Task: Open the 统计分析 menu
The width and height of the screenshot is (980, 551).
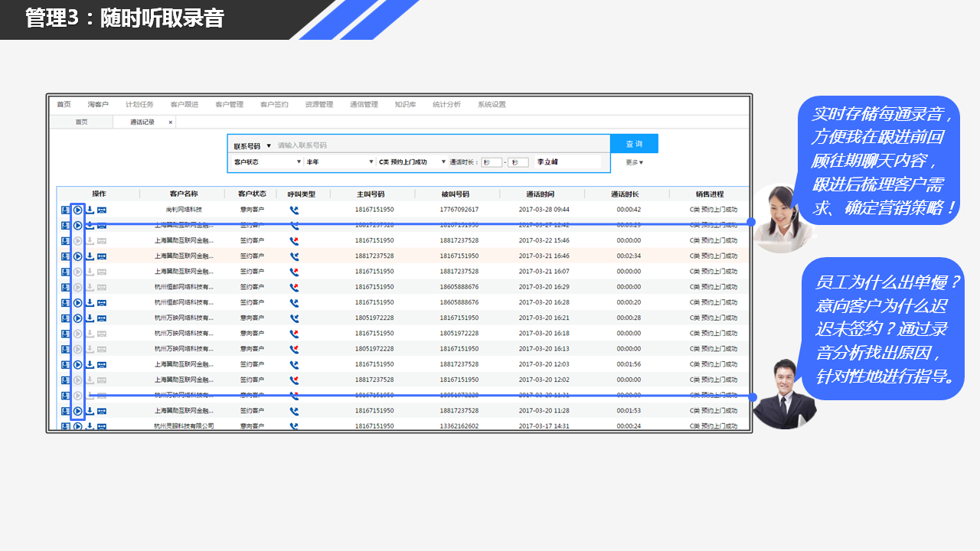Action: coord(446,105)
